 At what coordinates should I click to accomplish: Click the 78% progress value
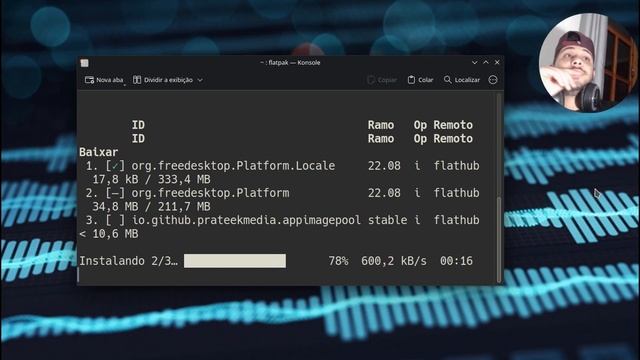click(x=338, y=261)
